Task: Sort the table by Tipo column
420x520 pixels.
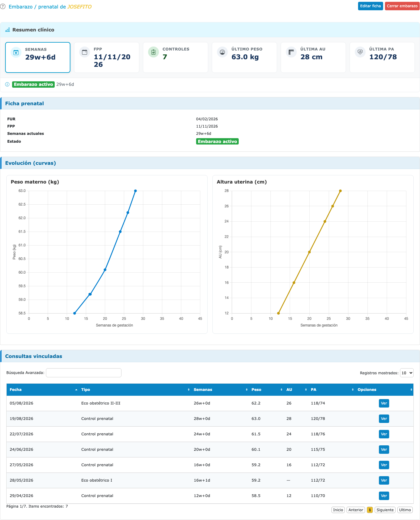Action: (x=134, y=390)
